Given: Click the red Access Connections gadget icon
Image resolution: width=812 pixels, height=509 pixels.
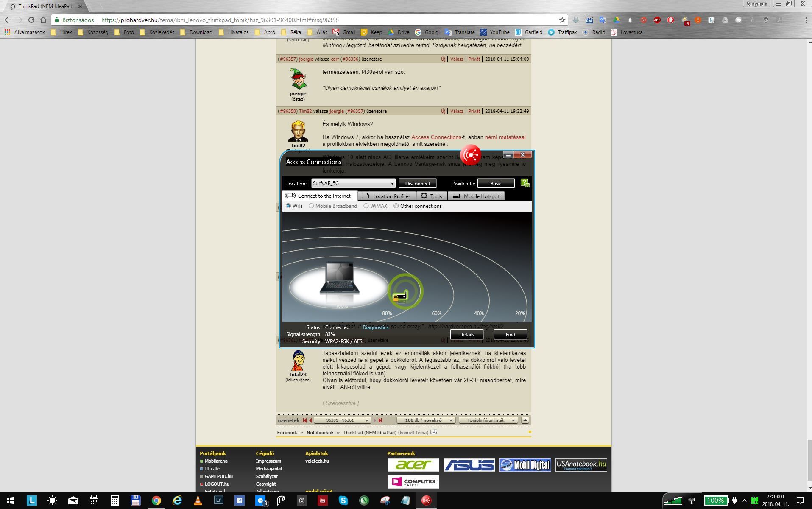Looking at the screenshot, I should tap(471, 155).
